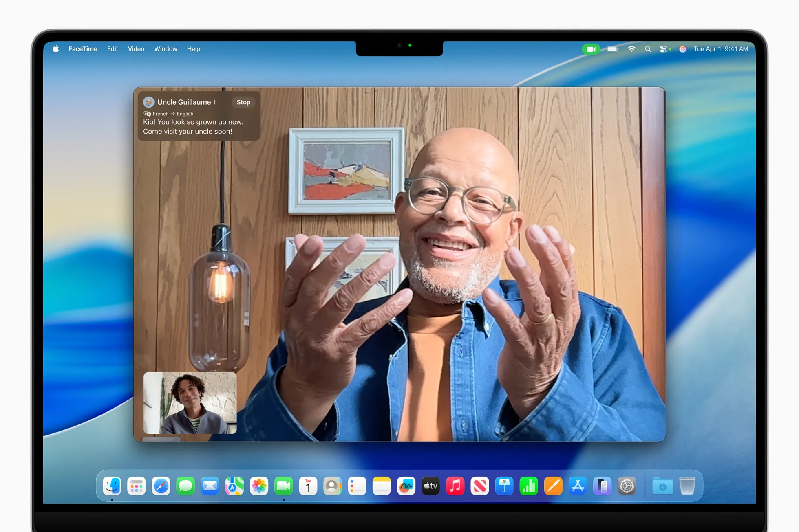Open iPhone Mirroring from the Dock
Image resolution: width=799 pixels, height=532 pixels.
click(602, 486)
